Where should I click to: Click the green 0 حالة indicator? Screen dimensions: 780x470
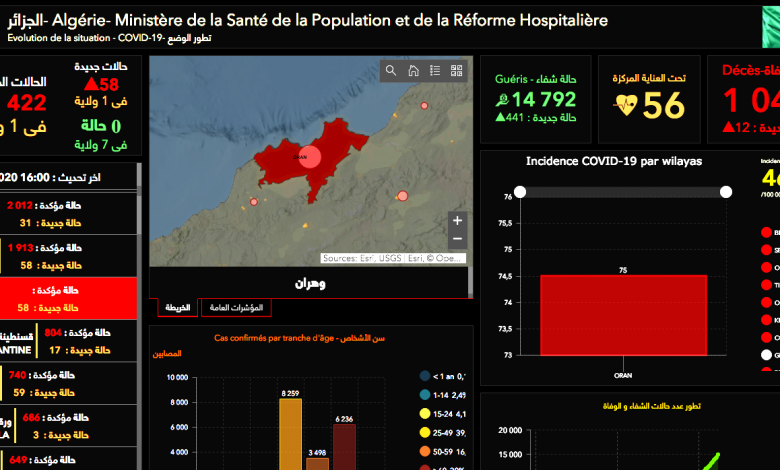coord(101,126)
